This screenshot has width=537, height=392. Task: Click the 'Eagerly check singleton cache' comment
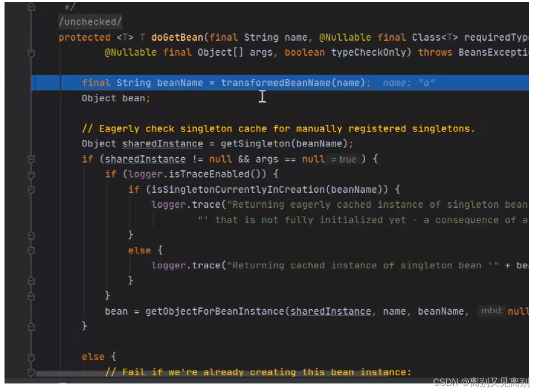pos(278,128)
